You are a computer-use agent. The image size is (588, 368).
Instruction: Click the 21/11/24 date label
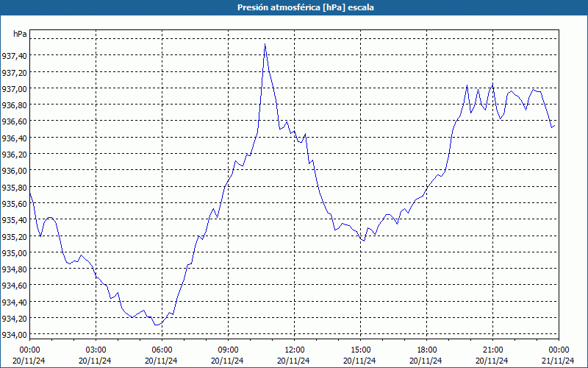[x=559, y=361]
